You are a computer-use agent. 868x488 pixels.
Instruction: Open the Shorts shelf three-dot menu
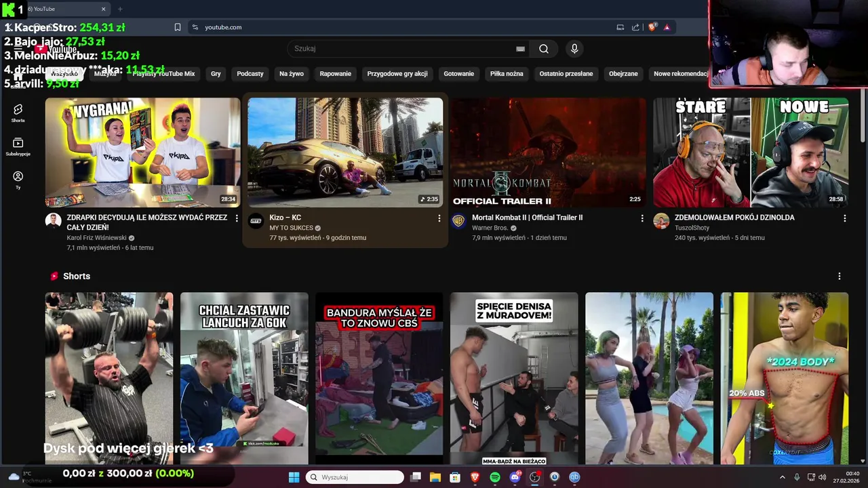[x=839, y=276]
